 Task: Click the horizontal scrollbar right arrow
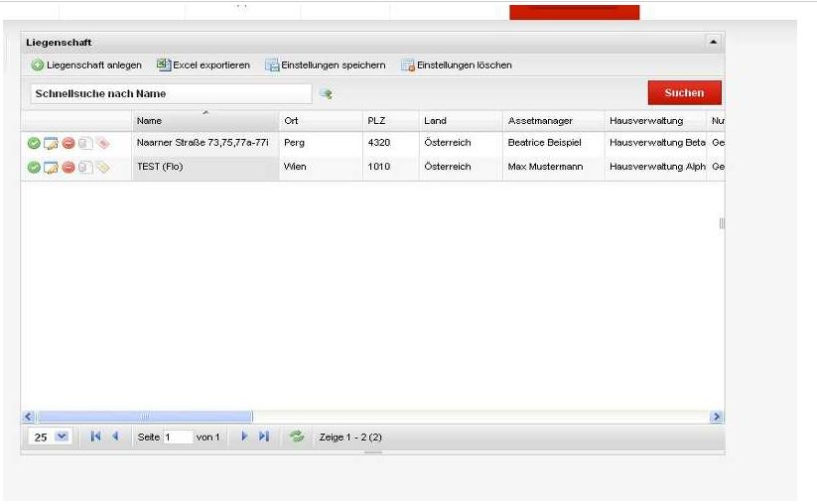pyautogui.click(x=717, y=417)
